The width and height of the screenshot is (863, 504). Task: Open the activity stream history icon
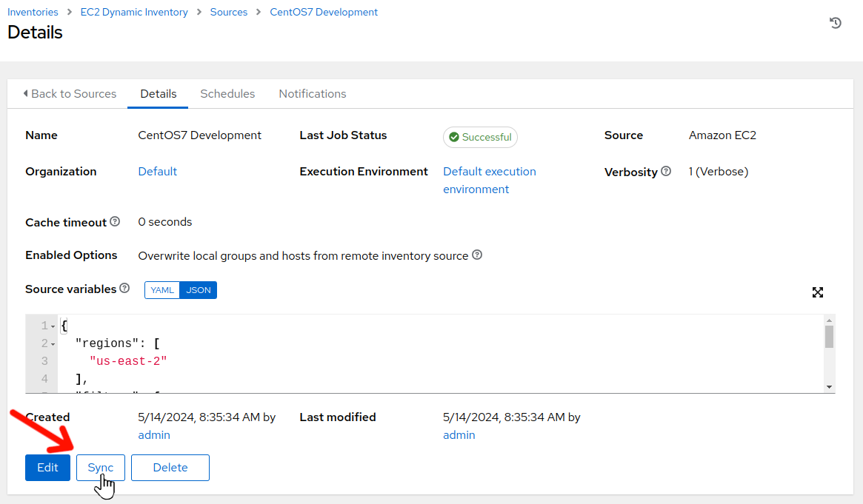coord(835,23)
